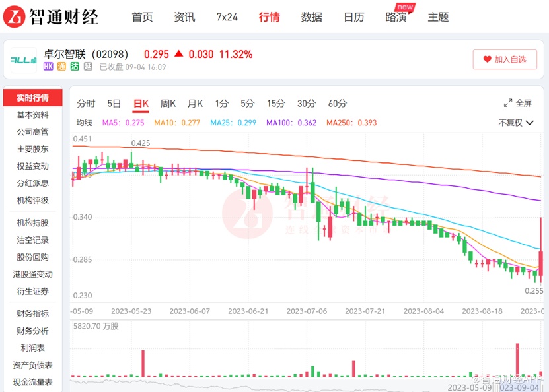Open 机构评级 in the sidebar
This screenshot has width=549, height=392.
(32, 200)
